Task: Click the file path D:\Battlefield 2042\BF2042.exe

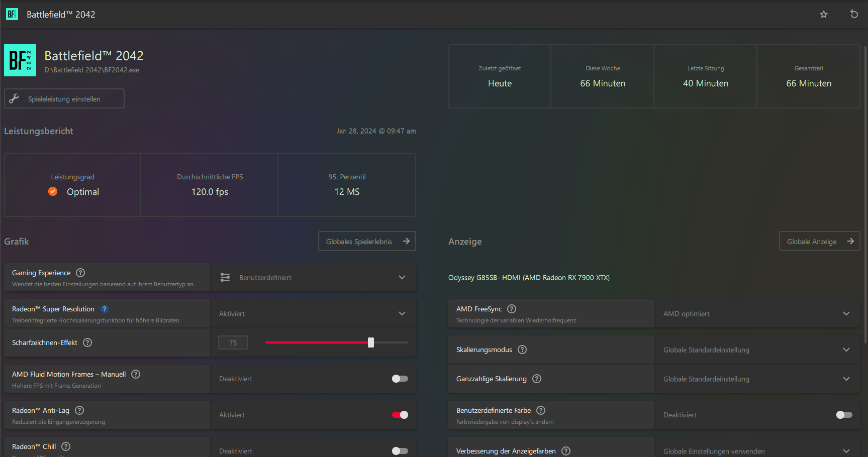Action: point(92,70)
